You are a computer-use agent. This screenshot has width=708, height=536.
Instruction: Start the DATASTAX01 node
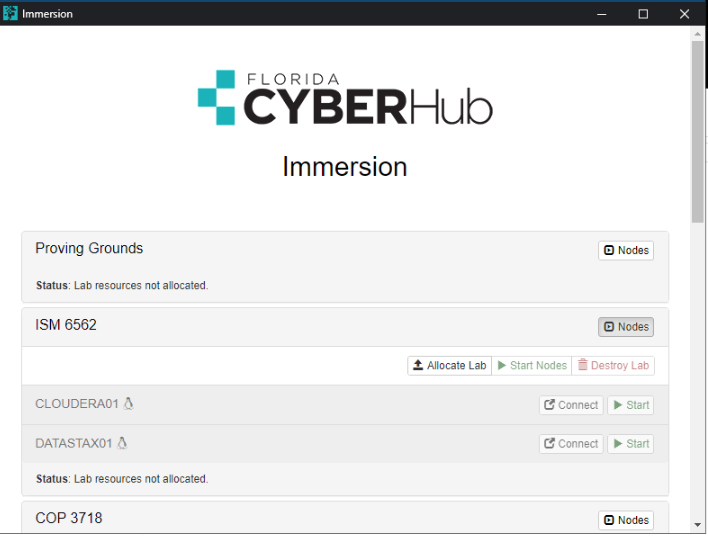click(631, 444)
